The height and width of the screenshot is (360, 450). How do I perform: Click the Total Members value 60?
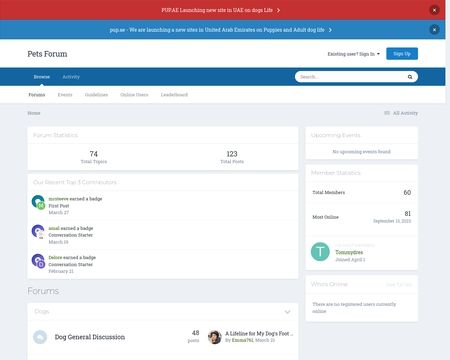407,193
